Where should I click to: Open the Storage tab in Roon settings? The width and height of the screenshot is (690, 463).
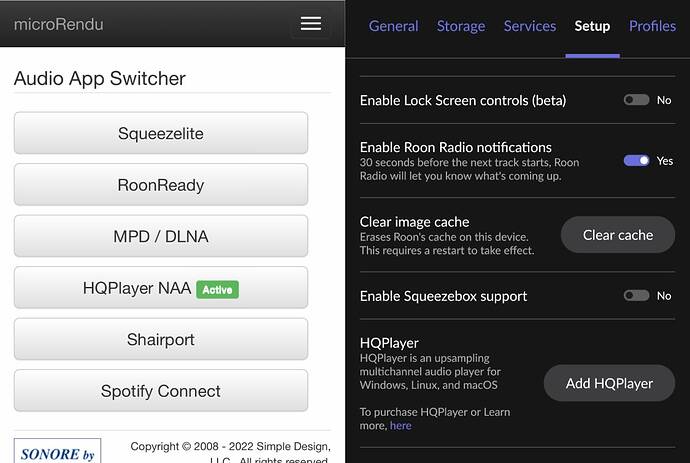click(461, 26)
